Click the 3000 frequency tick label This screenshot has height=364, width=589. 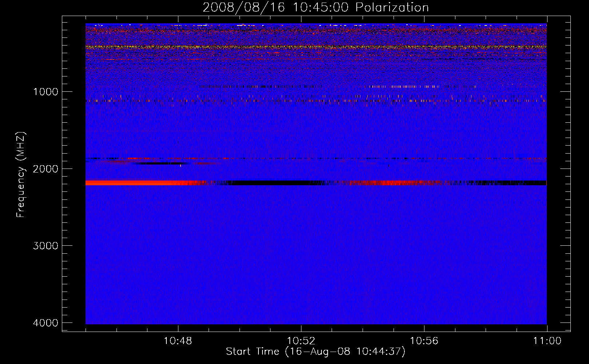coord(46,246)
